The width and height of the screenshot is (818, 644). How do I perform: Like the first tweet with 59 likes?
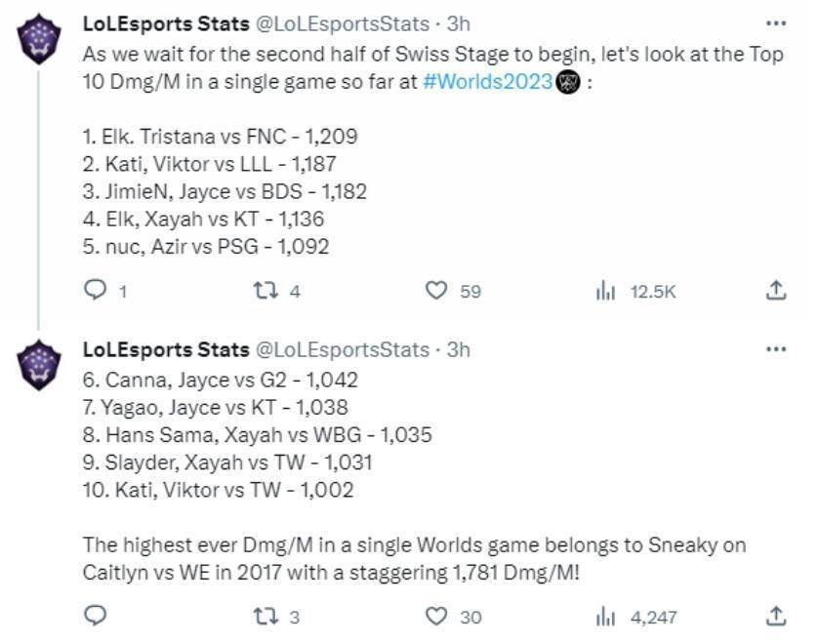tap(436, 291)
